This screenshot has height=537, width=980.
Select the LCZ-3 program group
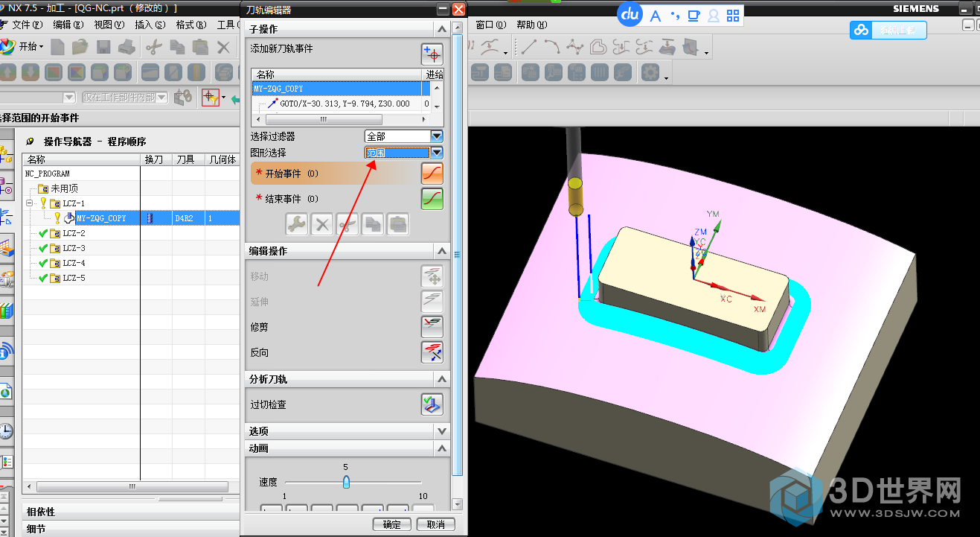74,248
